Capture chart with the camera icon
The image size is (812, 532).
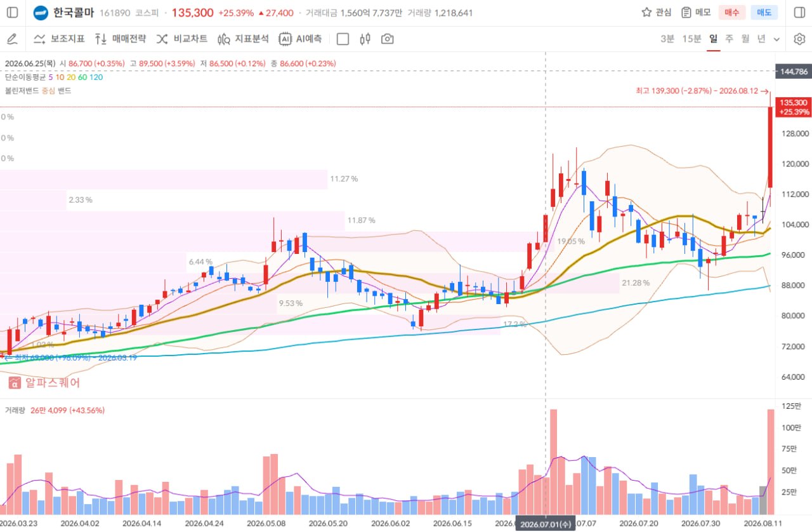(387, 39)
